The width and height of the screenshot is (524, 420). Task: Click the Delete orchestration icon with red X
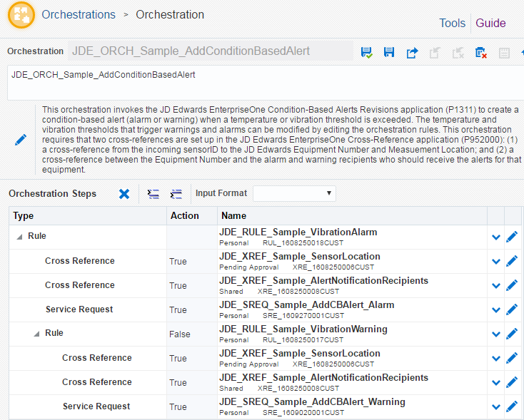point(481,52)
